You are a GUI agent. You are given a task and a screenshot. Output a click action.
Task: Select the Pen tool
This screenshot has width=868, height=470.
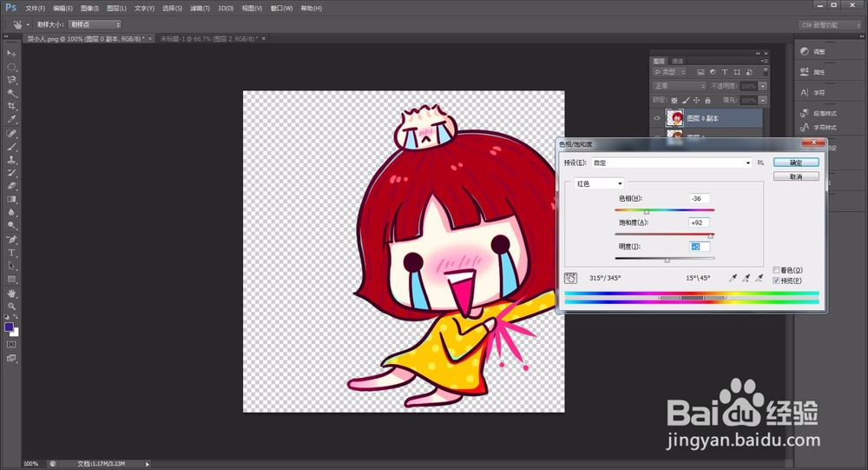coord(11,240)
